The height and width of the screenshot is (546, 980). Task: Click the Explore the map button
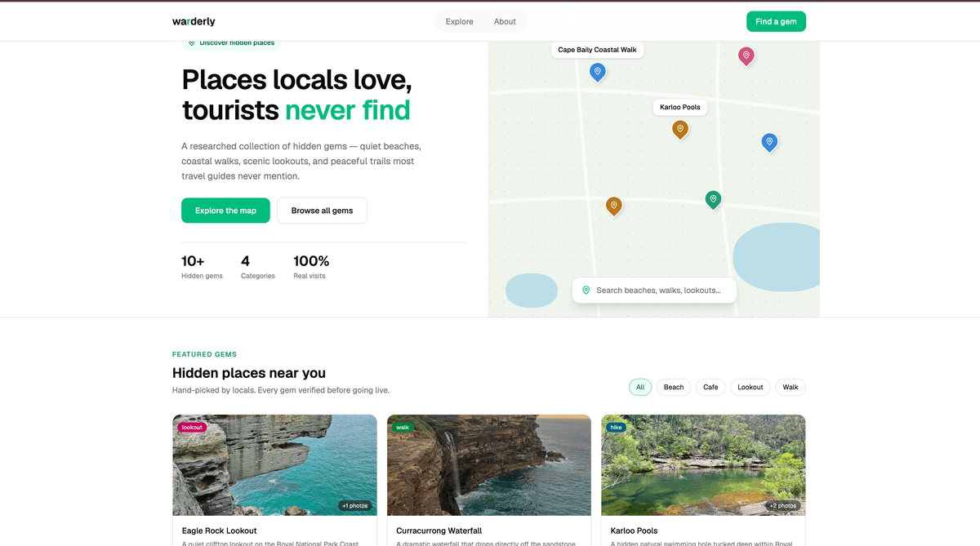(225, 211)
